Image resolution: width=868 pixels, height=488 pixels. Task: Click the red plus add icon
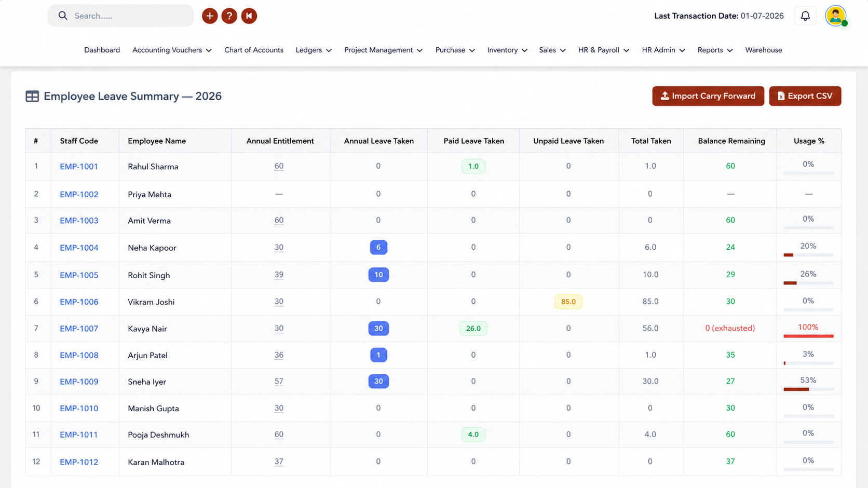pyautogui.click(x=210, y=16)
